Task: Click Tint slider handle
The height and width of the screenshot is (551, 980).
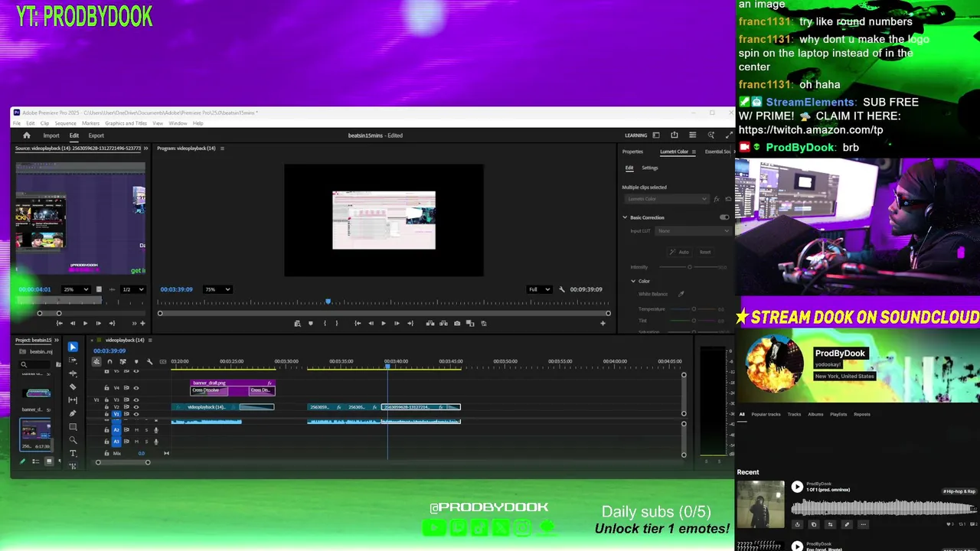Action: [694, 321]
